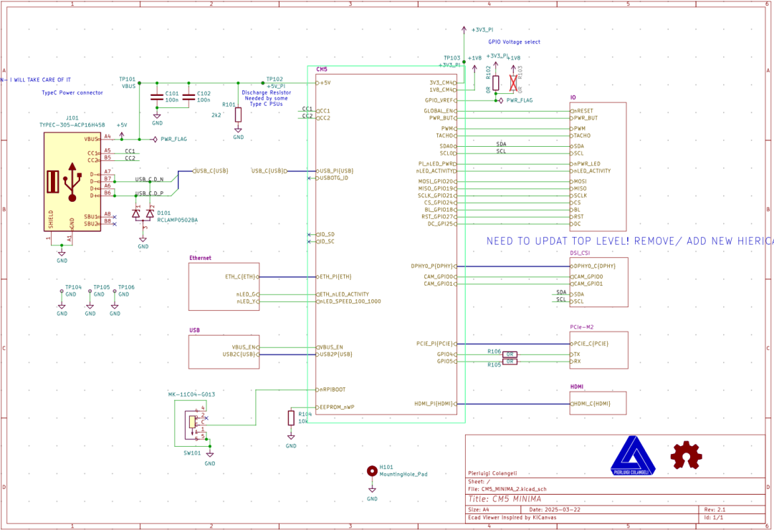Open the DSI_CSI hierarchical sheet
This screenshot has width=774, height=532.
click(598, 282)
